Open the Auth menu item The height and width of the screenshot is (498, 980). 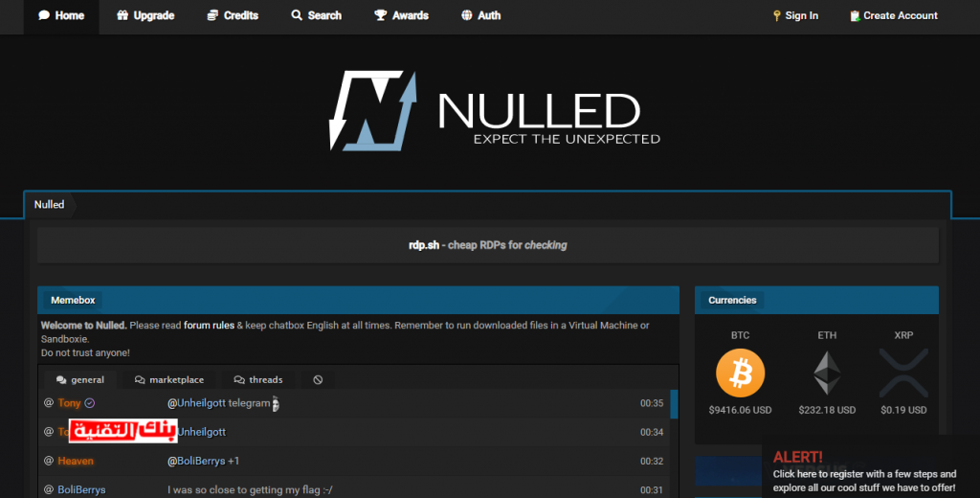click(x=480, y=15)
